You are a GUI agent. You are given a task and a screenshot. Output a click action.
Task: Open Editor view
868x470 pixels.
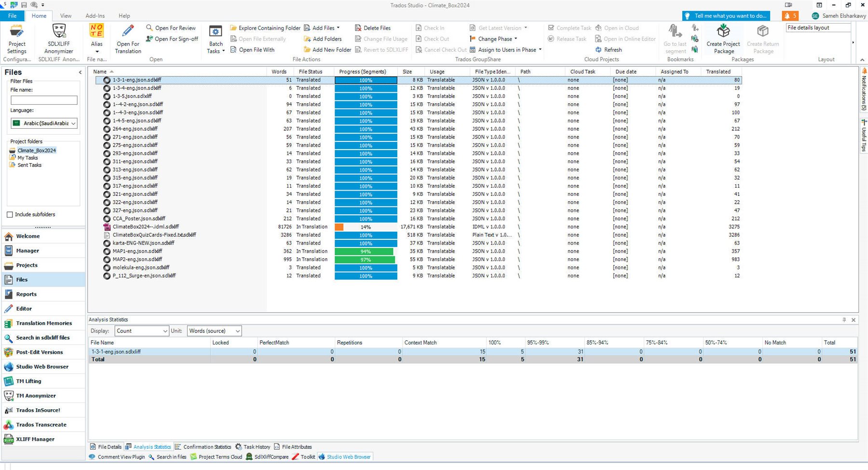pos(43,309)
